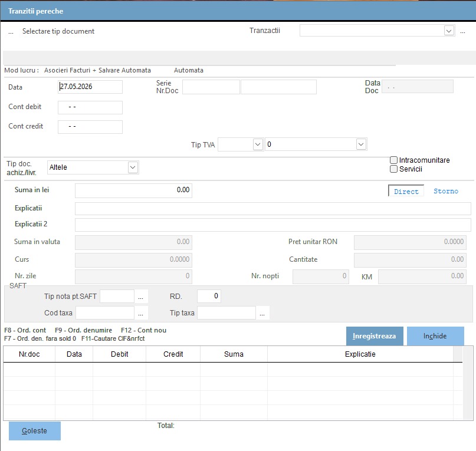
Task: Expand the first Tip TVA dropdown
Action: tap(258, 144)
